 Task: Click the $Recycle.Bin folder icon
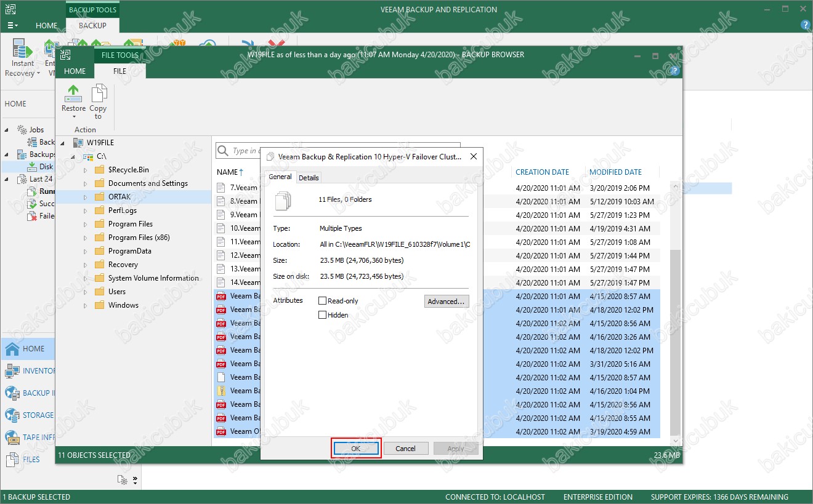[x=99, y=170]
